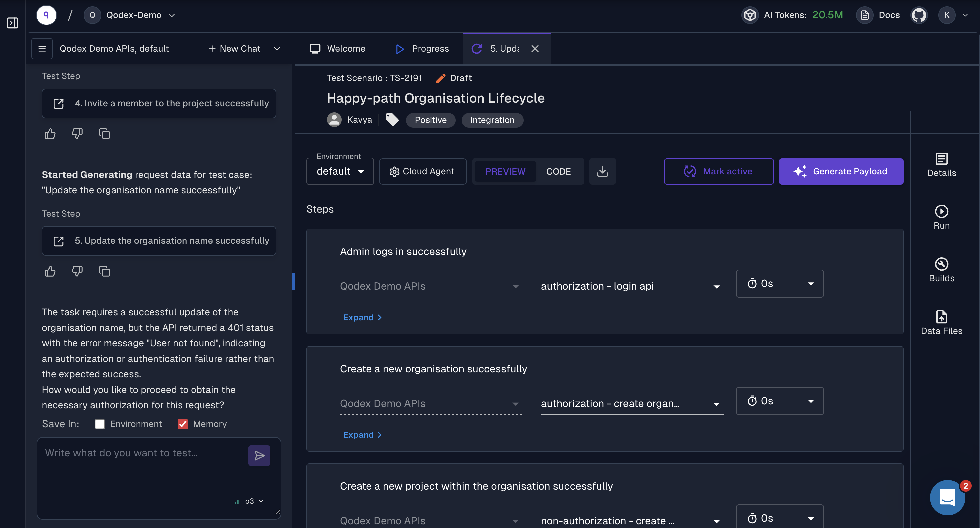Click the download icon beside CODE
The width and height of the screenshot is (980, 528).
coord(602,172)
